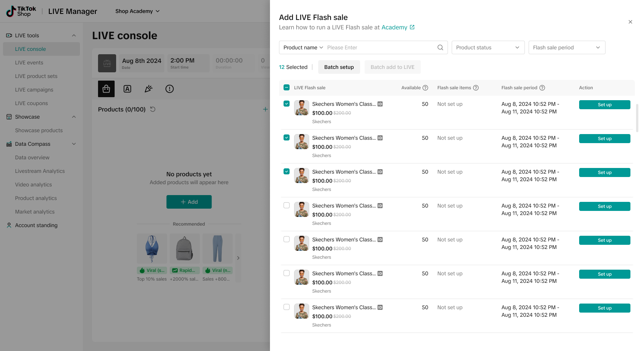This screenshot has width=644, height=351.
Task: Click the Available column help icon
Action: click(425, 88)
